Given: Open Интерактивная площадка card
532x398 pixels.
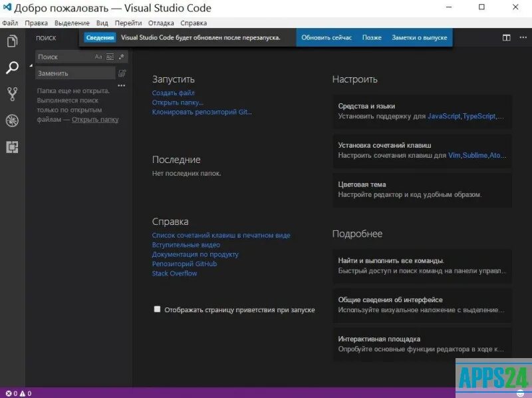Looking at the screenshot, I should click(x=422, y=344).
